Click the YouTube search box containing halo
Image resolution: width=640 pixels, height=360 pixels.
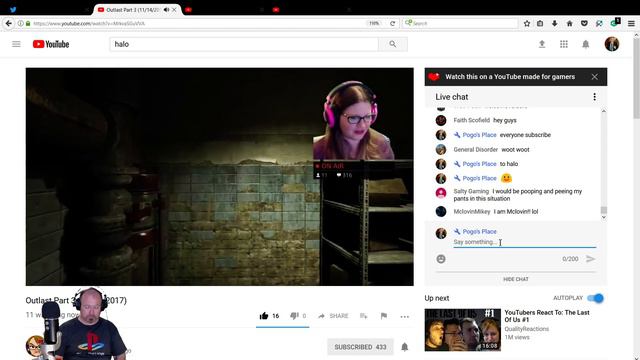(x=244, y=44)
